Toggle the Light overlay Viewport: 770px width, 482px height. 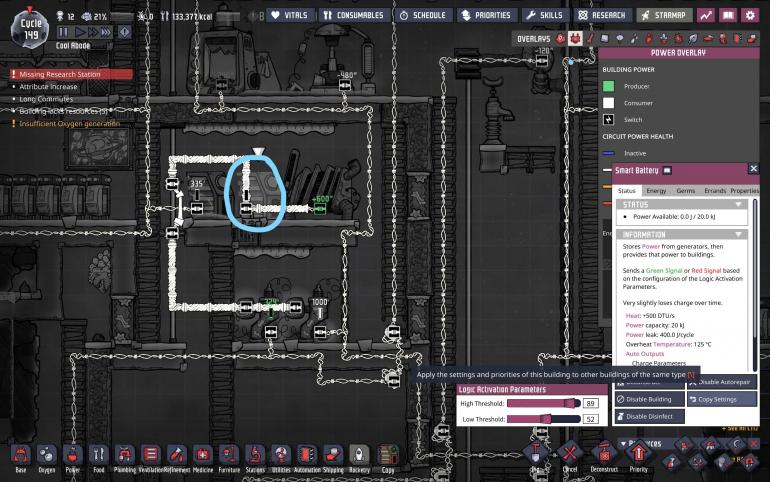point(620,38)
